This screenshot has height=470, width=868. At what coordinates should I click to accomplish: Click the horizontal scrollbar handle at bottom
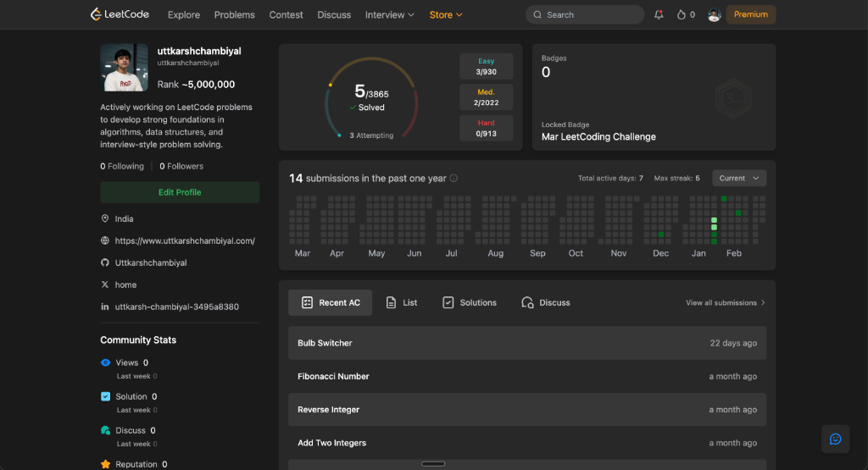(433, 464)
